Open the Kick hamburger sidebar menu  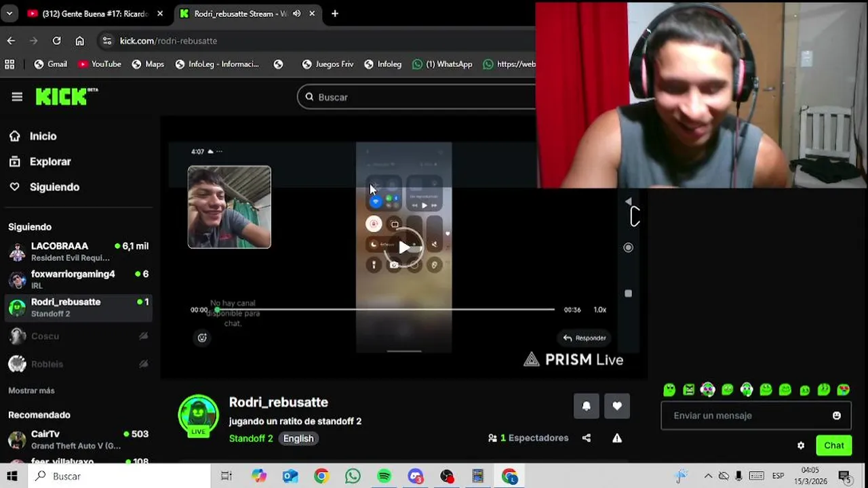pyautogui.click(x=17, y=97)
